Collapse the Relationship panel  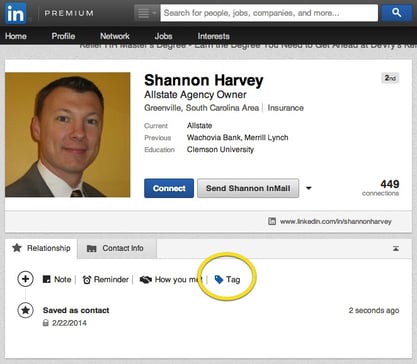click(x=396, y=248)
